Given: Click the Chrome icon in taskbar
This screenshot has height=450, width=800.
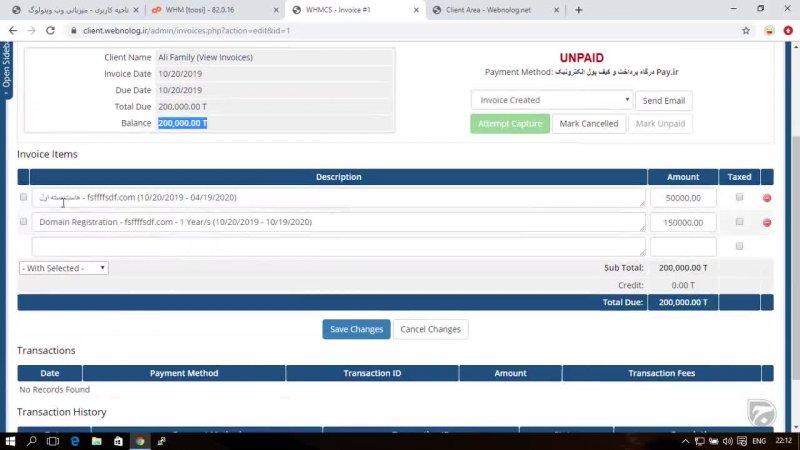Looking at the screenshot, I should point(140,440).
